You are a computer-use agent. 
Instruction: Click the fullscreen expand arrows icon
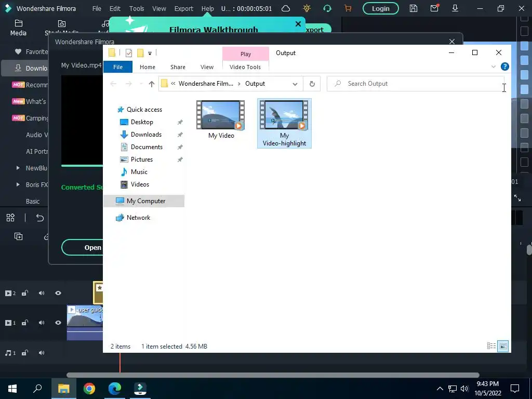pyautogui.click(x=517, y=198)
